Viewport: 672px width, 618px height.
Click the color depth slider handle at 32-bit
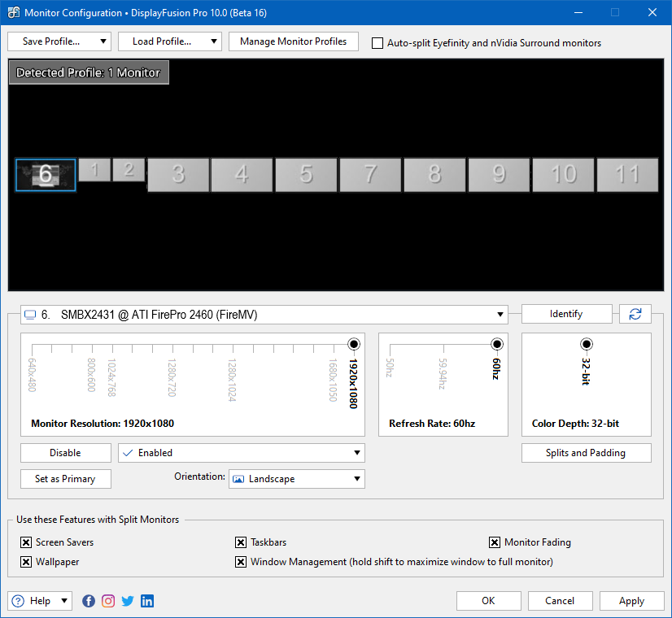tap(587, 344)
